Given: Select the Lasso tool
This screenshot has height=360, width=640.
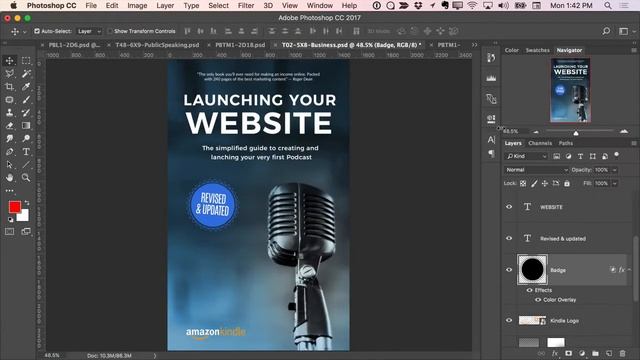Looking at the screenshot, I should coord(9,74).
